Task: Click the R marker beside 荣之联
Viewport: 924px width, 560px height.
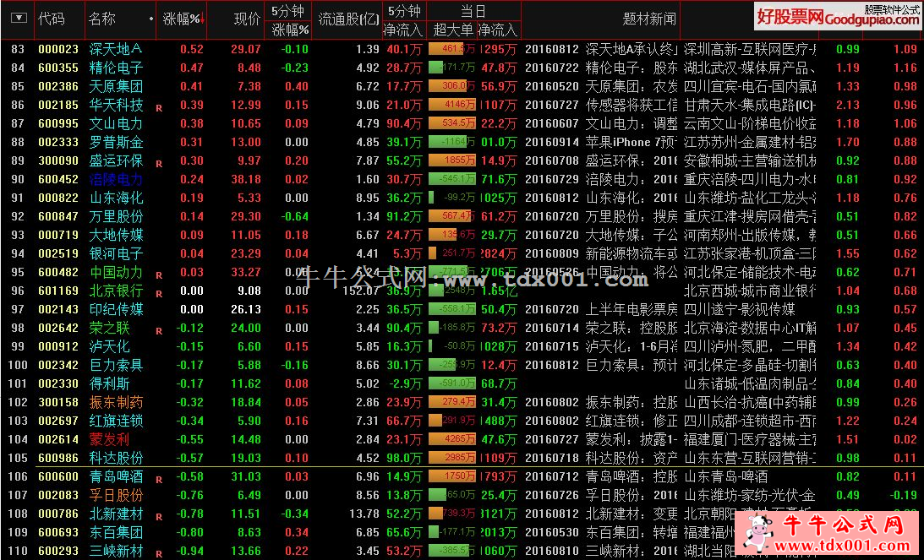Action: [159, 332]
